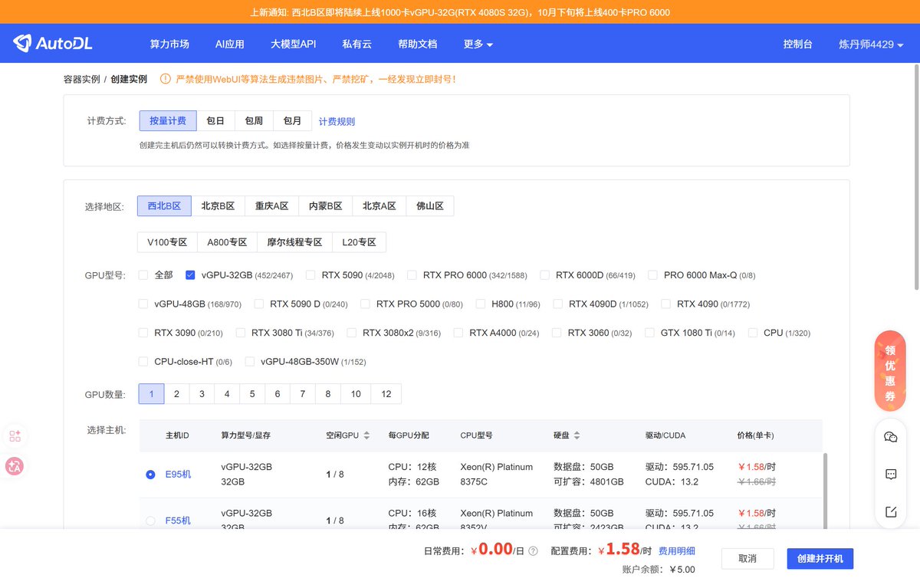920x588 pixels.
Task: Select 包周 billing mode
Action: (254, 121)
